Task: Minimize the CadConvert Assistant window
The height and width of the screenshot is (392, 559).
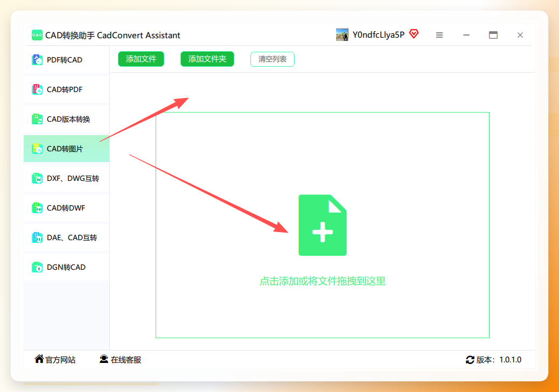Action: [466, 35]
